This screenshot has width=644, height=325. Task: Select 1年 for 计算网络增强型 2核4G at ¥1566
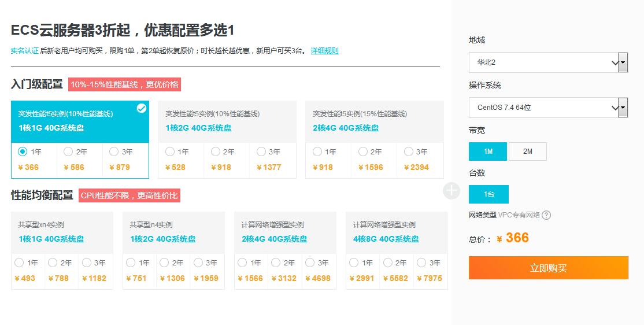(242, 263)
